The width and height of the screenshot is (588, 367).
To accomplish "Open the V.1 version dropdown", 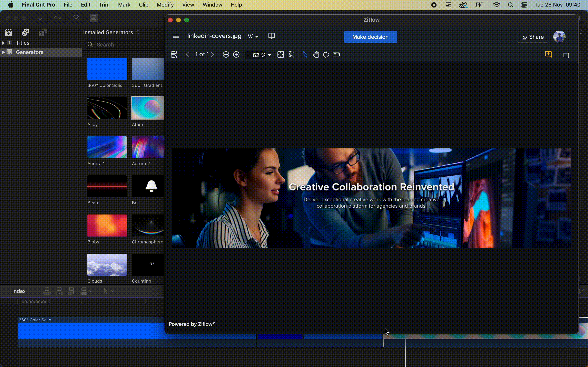I will point(253,36).
